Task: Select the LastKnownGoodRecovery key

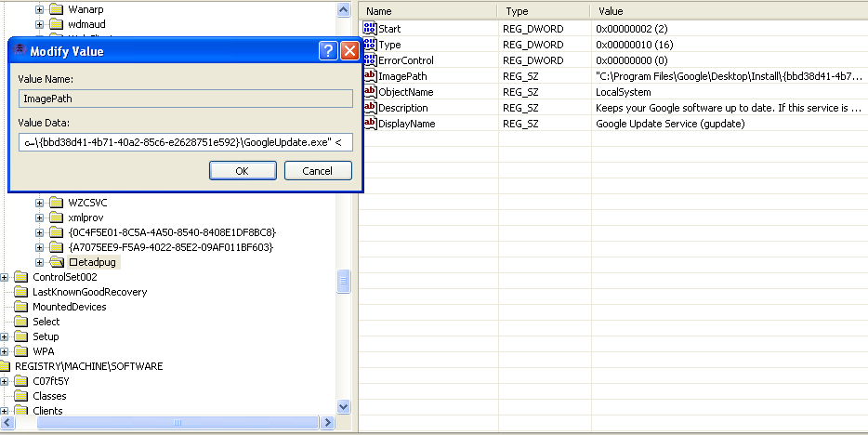Action: point(89,292)
